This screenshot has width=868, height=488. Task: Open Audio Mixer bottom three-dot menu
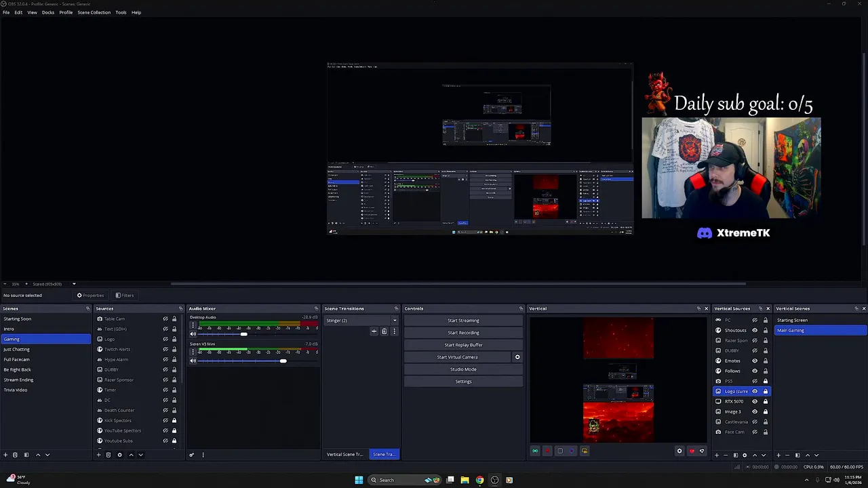[203, 455]
